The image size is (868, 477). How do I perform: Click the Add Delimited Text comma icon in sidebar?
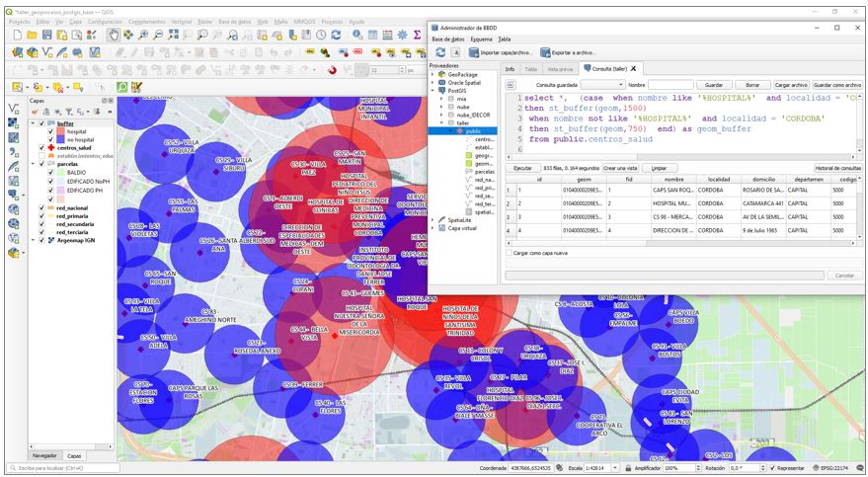[x=14, y=152]
